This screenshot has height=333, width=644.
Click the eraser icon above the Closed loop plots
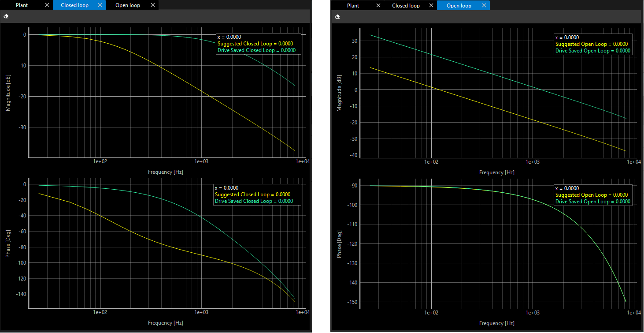tap(6, 16)
